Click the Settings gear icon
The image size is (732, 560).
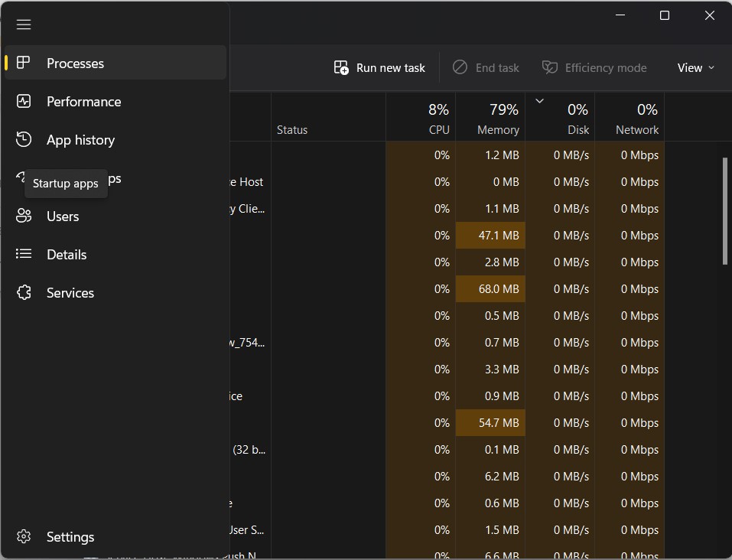(24, 537)
